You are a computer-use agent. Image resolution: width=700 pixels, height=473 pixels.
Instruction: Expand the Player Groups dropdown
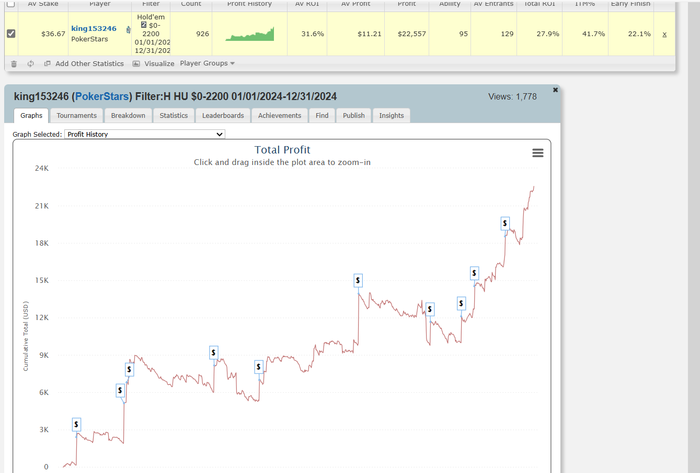coord(207,63)
